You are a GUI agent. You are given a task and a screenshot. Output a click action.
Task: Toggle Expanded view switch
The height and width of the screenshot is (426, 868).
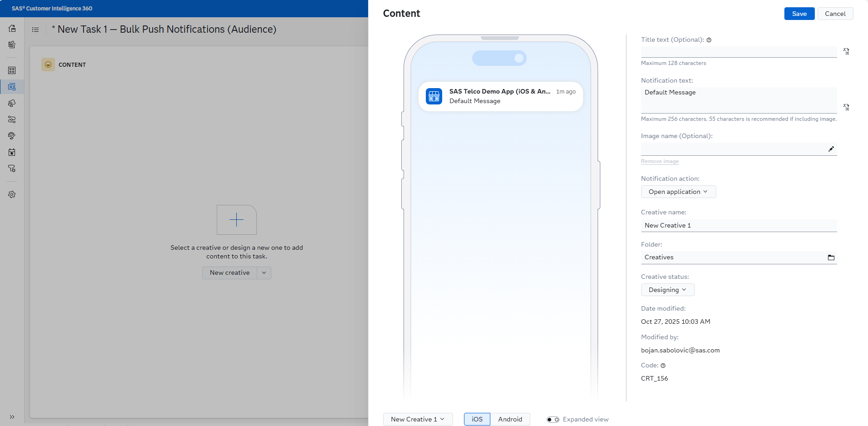pos(553,419)
